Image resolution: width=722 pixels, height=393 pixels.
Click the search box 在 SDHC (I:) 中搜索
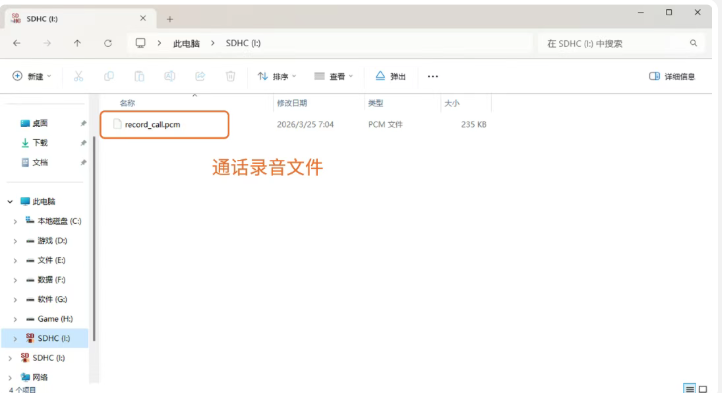(622, 43)
